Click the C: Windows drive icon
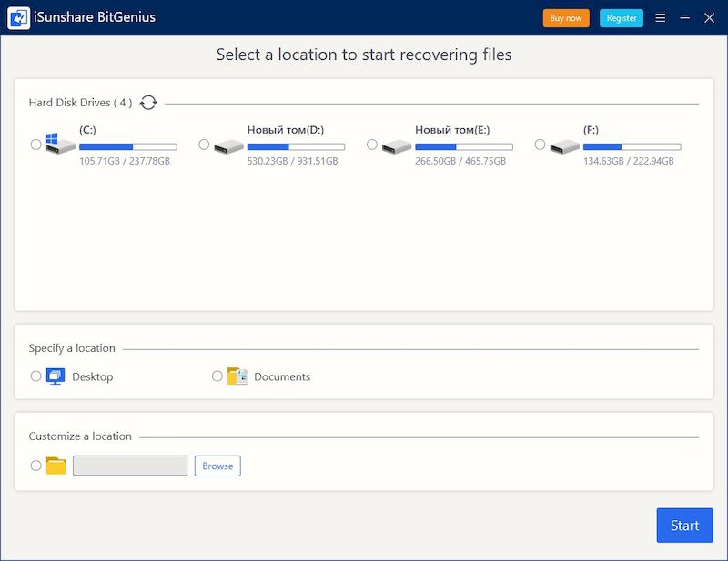 coord(60,145)
